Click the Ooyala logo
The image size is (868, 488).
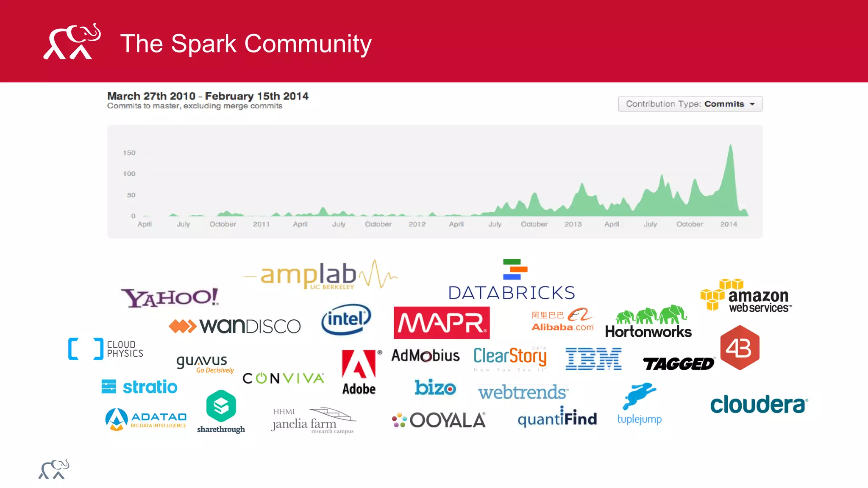pyautogui.click(x=439, y=420)
